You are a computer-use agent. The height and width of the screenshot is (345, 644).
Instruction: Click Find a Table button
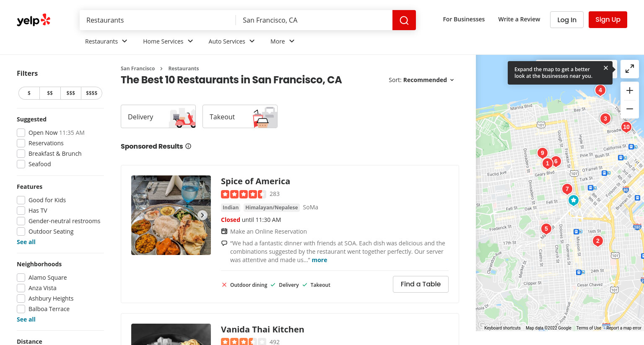click(421, 284)
